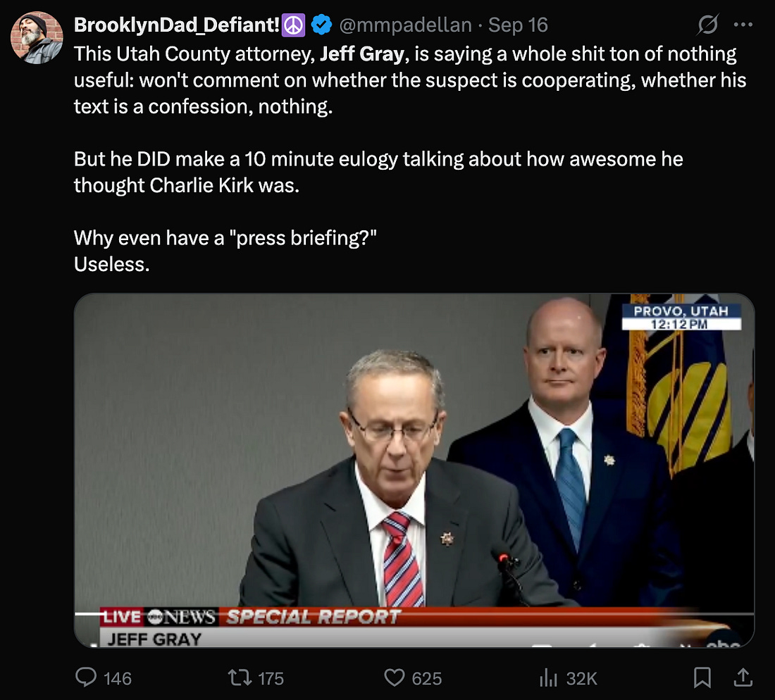Screen dimensions: 775x700
Task: Click the BrooklynDad_Defiant profile avatar
Action: [38, 37]
